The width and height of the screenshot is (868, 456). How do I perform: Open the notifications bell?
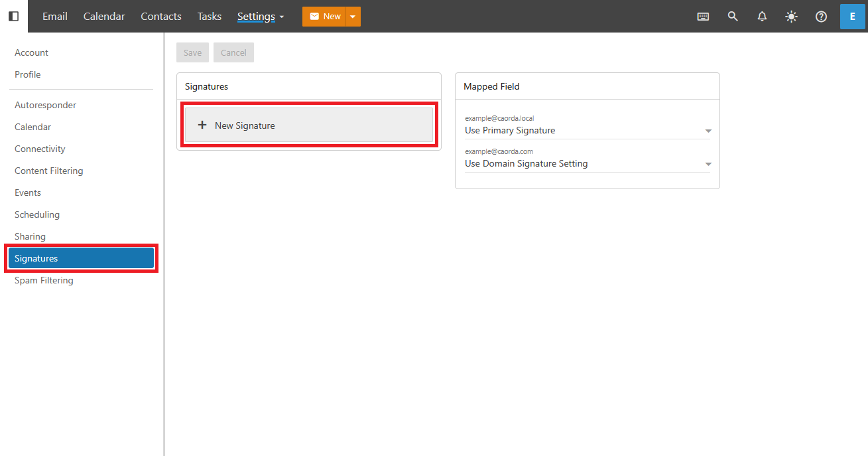762,17
